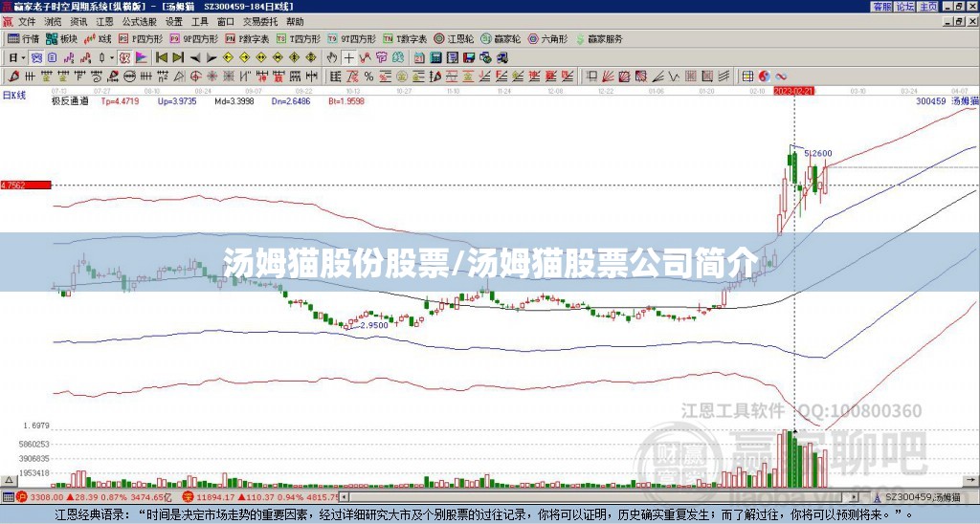
Task: Open 赢家服务 services
Action: click(599, 38)
